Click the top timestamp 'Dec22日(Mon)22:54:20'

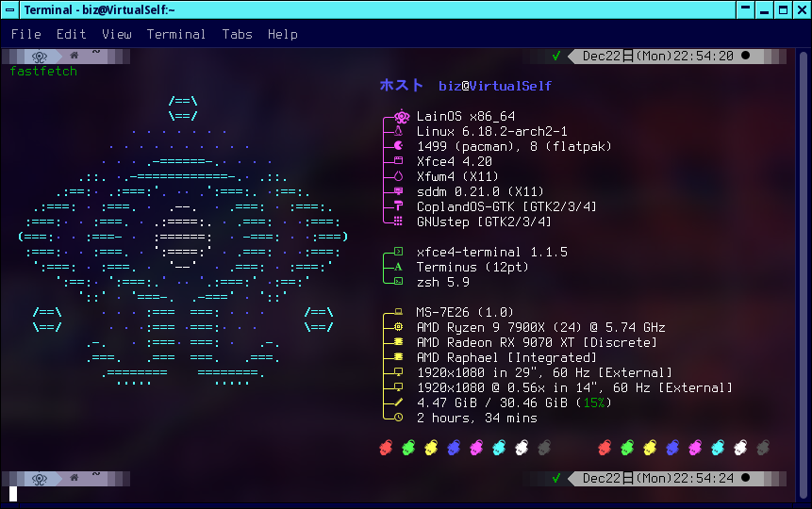point(657,56)
